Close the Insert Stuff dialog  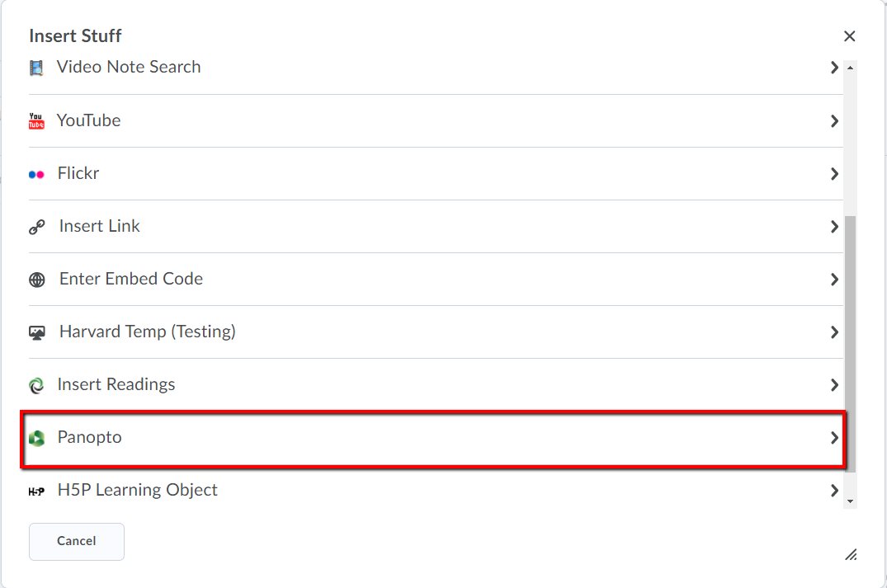click(x=849, y=36)
